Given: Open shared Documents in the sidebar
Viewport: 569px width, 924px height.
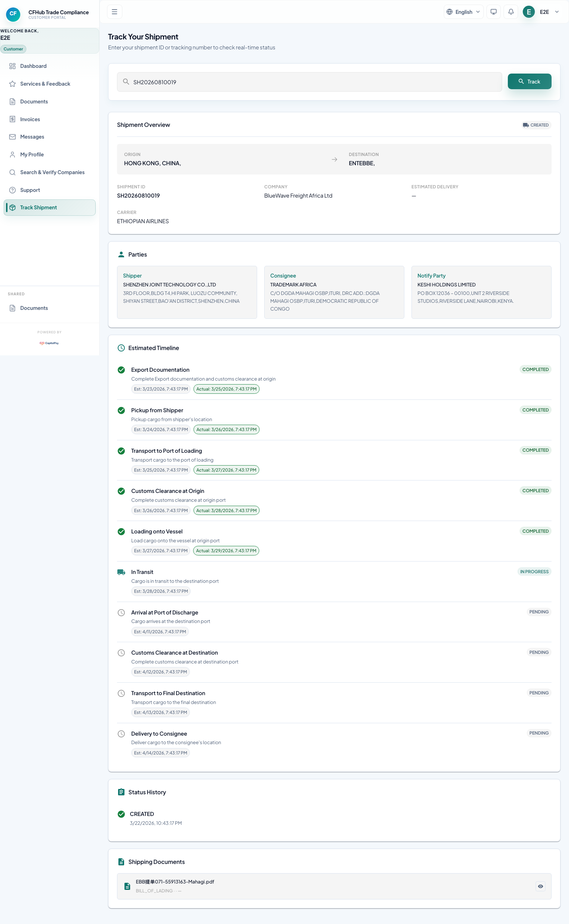Looking at the screenshot, I should [x=34, y=308].
